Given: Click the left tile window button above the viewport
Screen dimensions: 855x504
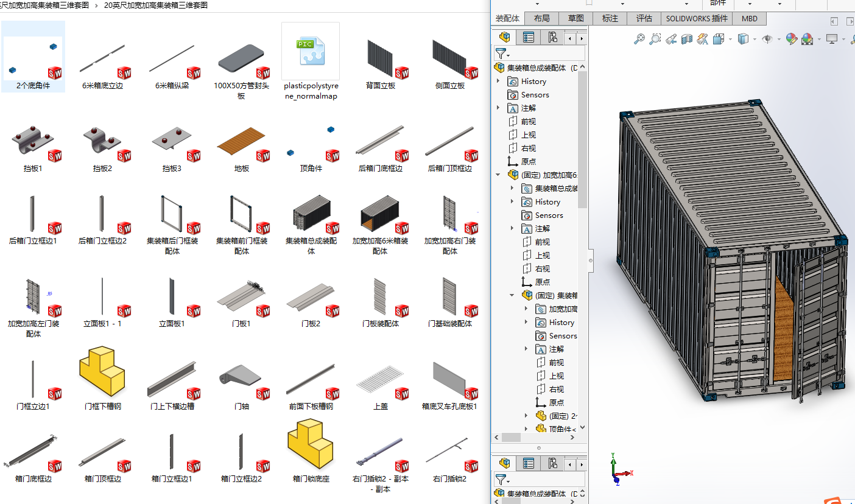Looking at the screenshot, I should [834, 20].
